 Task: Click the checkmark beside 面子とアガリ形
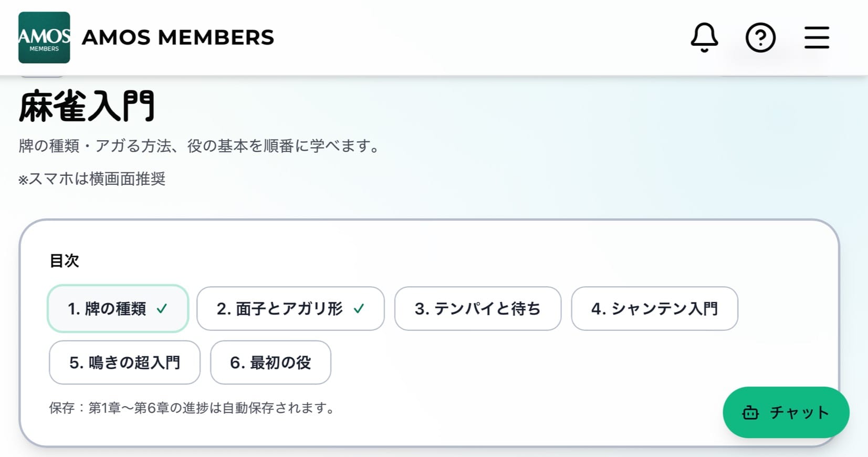pos(359,309)
